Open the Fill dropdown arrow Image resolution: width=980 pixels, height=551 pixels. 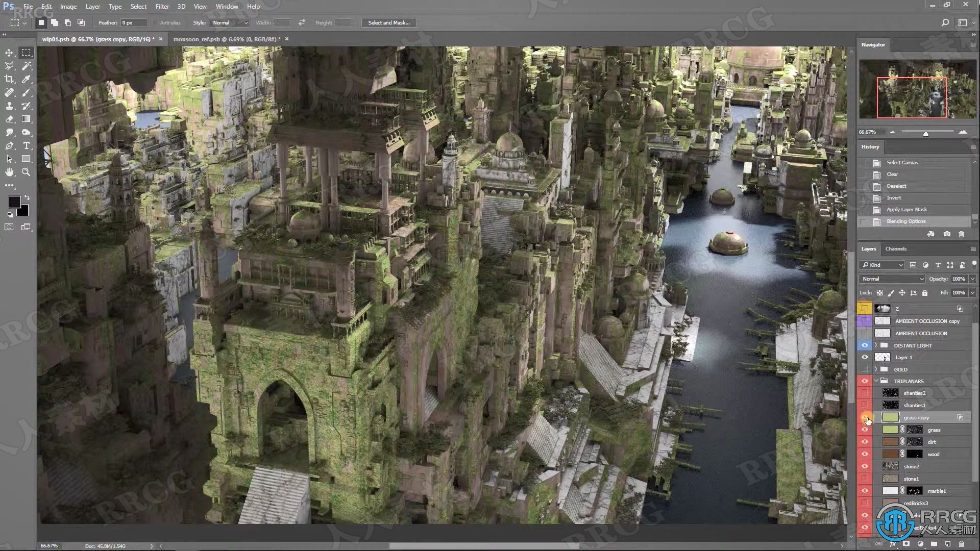pyautogui.click(x=972, y=293)
